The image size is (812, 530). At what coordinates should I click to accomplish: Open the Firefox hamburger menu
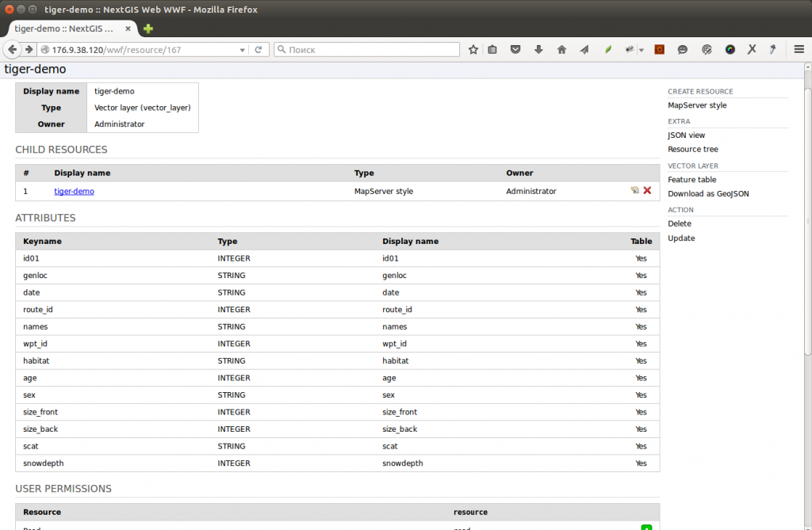(799, 49)
